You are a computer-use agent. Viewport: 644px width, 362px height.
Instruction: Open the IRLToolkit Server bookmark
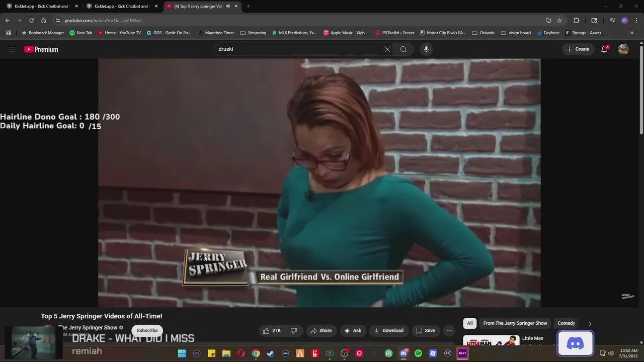[395, 33]
